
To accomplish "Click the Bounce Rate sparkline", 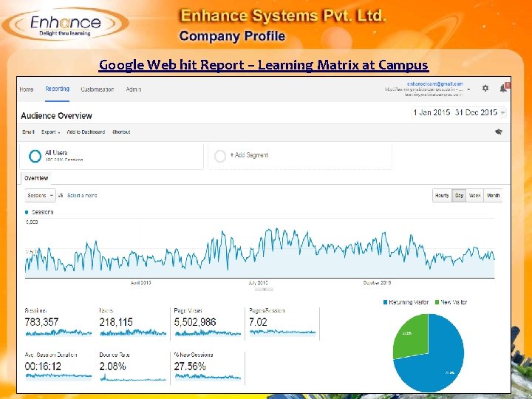I will pos(133,378).
